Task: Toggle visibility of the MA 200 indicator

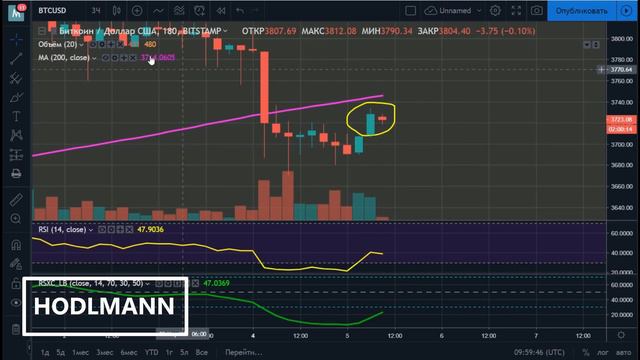Action: [106, 58]
